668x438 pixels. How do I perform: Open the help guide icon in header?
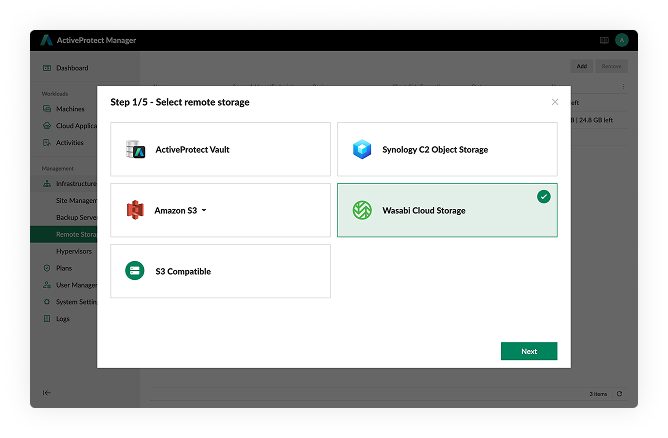click(604, 40)
